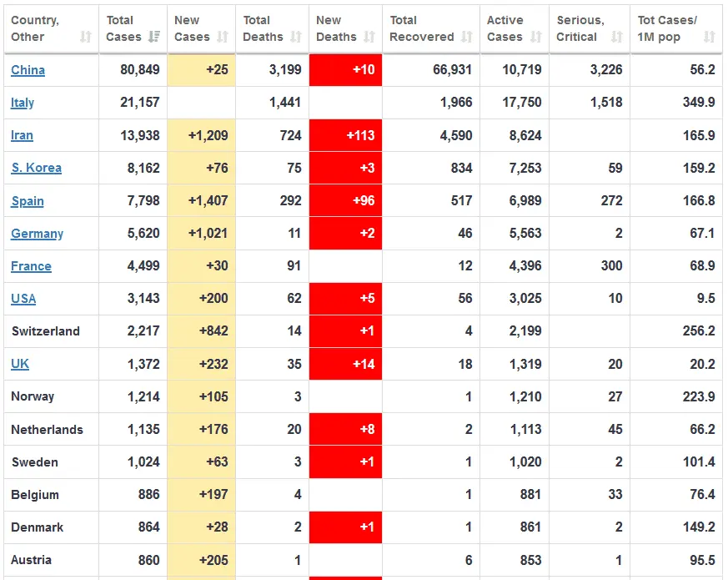The height and width of the screenshot is (580, 728).
Task: Visit the USA country link
Action: coord(23,299)
